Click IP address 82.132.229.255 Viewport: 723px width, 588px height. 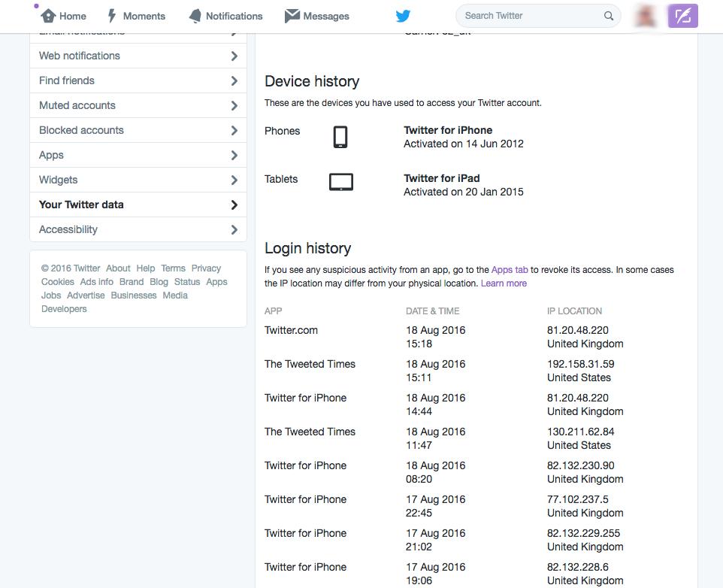[x=584, y=533]
